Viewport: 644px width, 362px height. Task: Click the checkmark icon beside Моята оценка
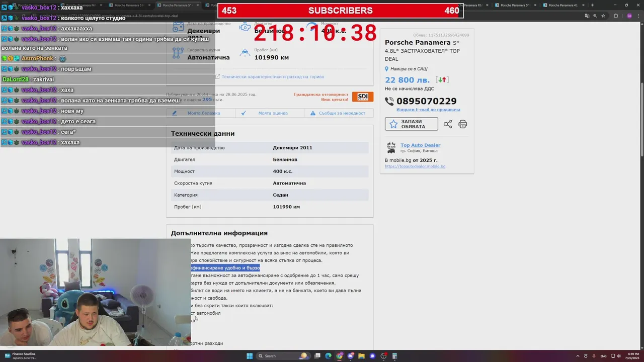tap(244, 113)
